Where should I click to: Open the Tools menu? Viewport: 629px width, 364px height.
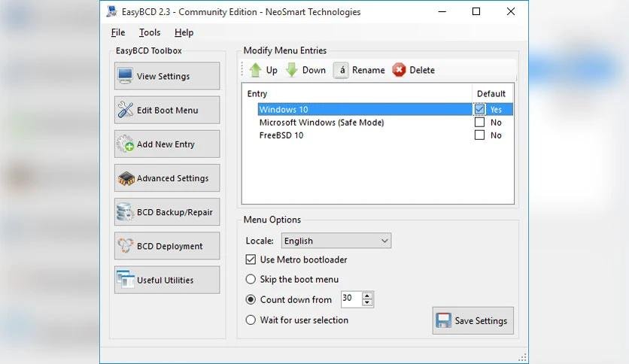(150, 32)
